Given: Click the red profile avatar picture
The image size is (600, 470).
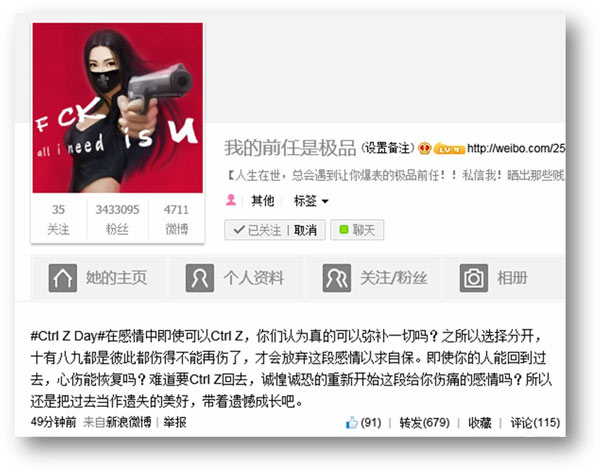Looking at the screenshot, I should pos(117,108).
